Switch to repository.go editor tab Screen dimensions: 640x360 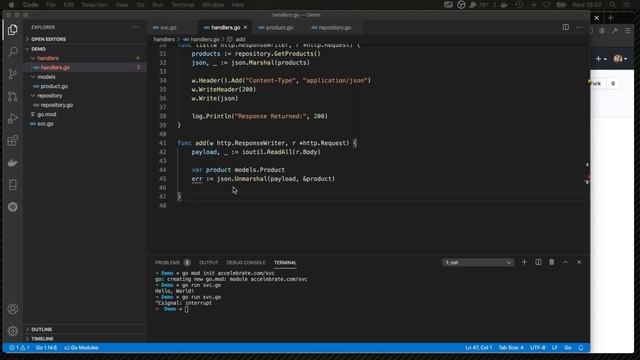(334, 27)
